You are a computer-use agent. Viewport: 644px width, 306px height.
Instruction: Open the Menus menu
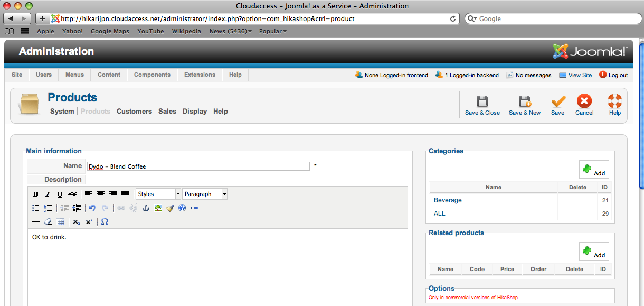point(74,75)
